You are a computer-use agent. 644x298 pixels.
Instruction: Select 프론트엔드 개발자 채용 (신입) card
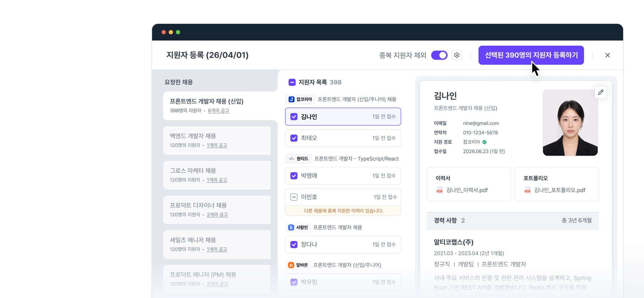pyautogui.click(x=220, y=106)
